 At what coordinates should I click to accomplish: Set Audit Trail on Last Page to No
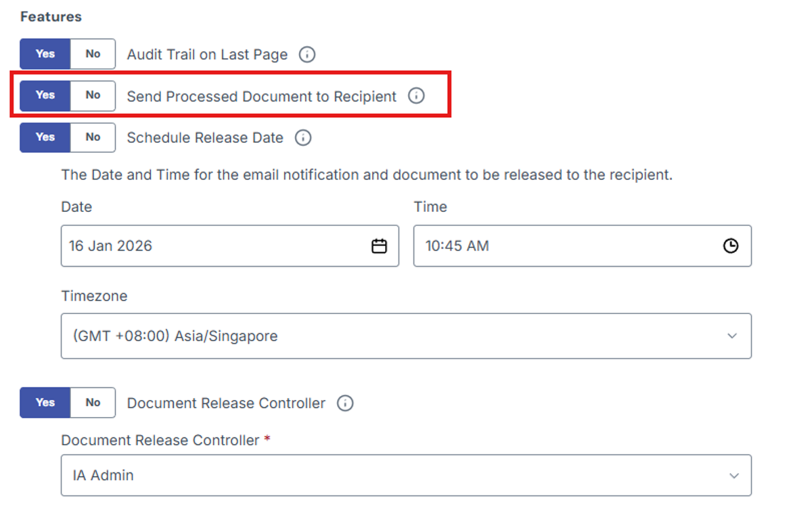click(93, 54)
